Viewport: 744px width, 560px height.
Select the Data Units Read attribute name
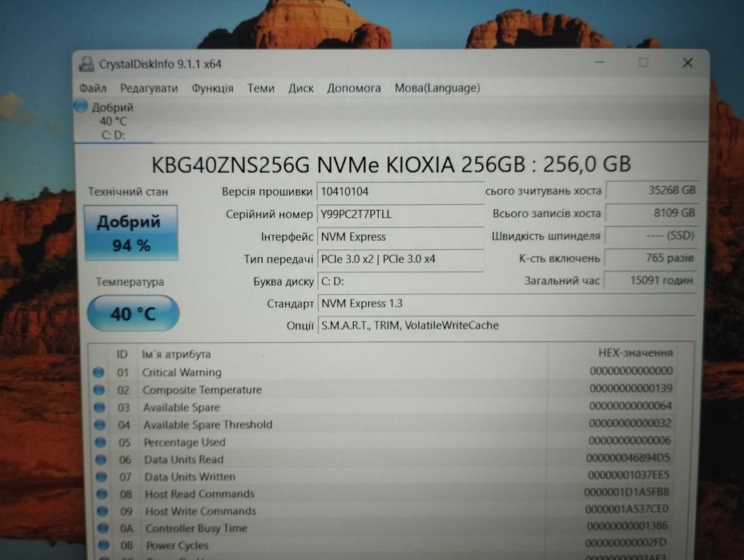[183, 459]
